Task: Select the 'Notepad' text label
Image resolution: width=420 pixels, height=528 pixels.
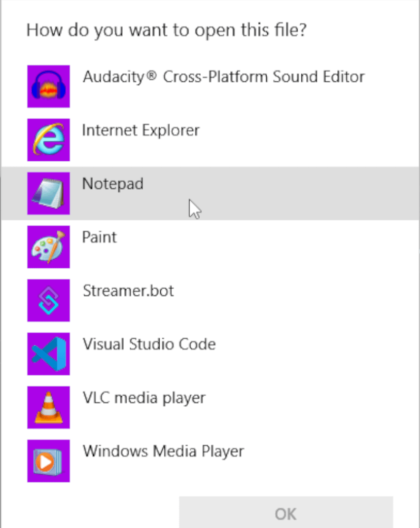Action: click(x=113, y=184)
